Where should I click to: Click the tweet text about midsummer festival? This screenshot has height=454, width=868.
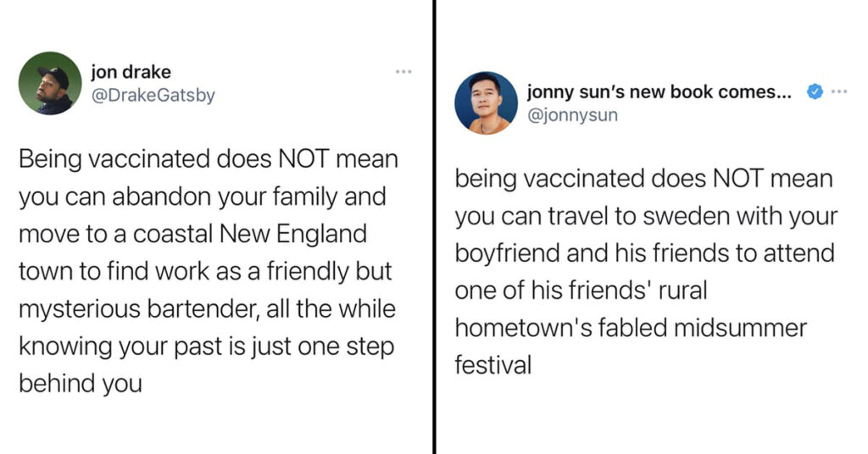[x=646, y=272]
